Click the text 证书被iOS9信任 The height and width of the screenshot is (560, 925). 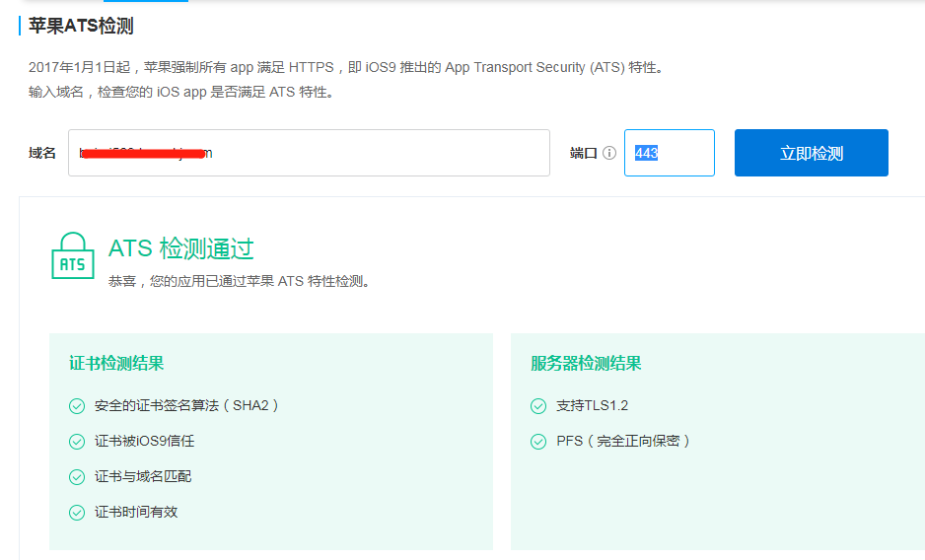coord(145,441)
